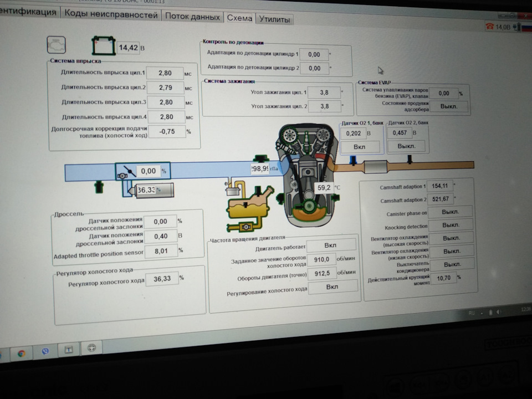The image size is (532, 399).
Task: Click the RU language indicator in tray
Action: [x=472, y=313]
